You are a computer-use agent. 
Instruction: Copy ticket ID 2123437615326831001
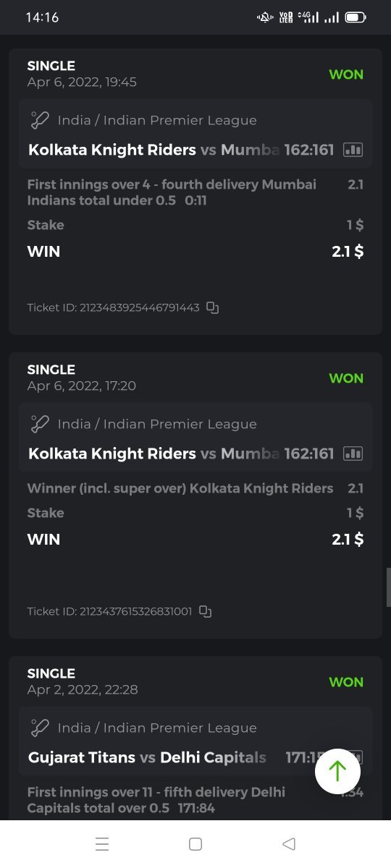pyautogui.click(x=205, y=611)
